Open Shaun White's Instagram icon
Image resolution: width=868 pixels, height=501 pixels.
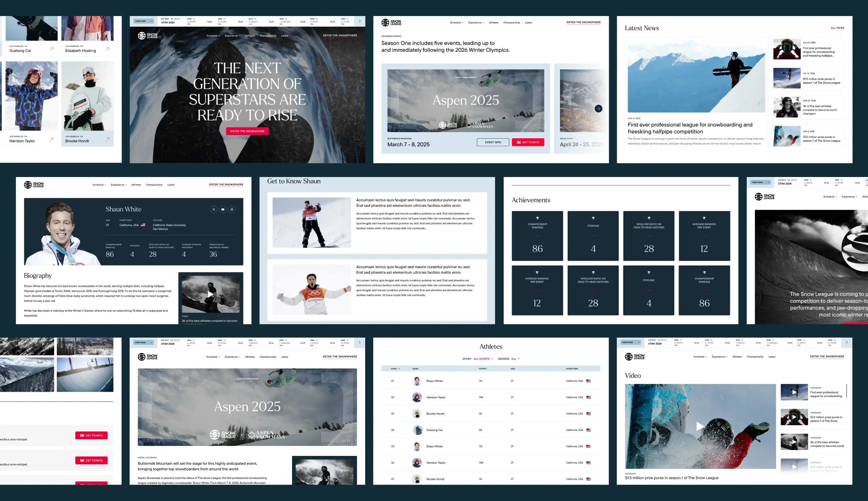click(232, 209)
